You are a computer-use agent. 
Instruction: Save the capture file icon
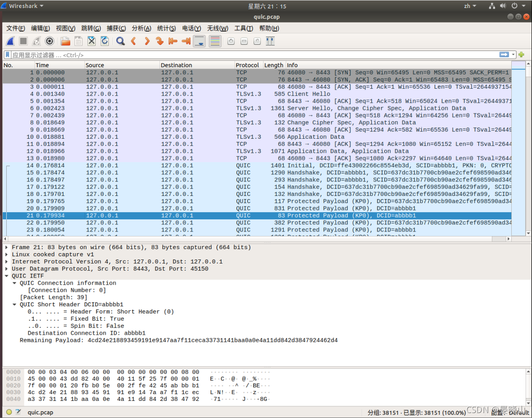point(78,41)
